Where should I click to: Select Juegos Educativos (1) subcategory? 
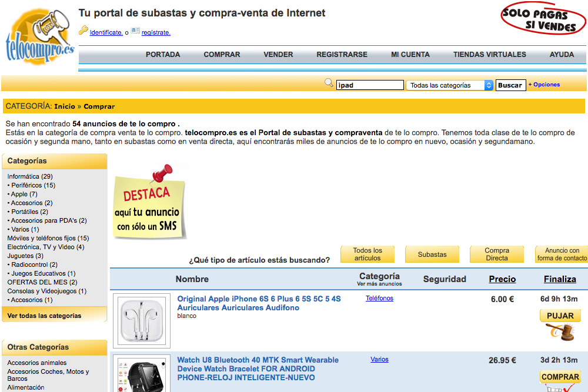43,273
